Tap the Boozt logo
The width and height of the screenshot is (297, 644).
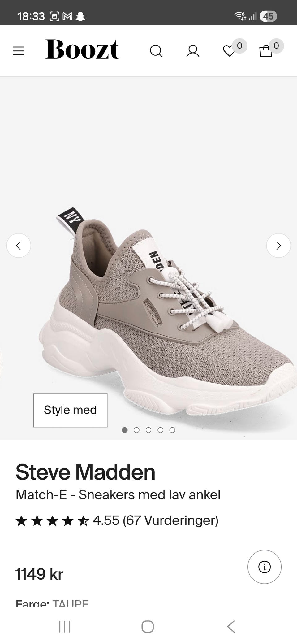[x=82, y=49]
